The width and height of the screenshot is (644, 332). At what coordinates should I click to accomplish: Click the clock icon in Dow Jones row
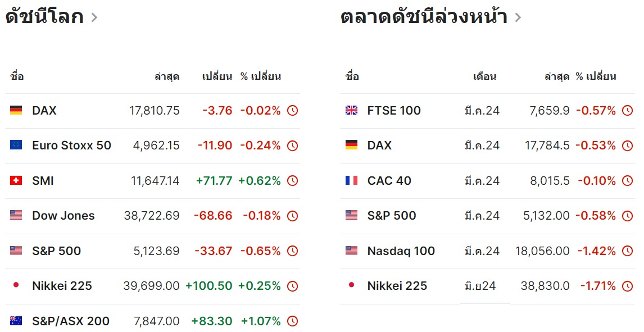pos(292,216)
